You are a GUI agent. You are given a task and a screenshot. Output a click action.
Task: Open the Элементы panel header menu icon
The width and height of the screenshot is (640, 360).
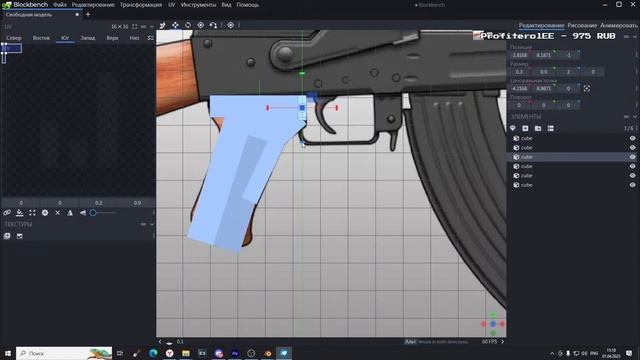[x=627, y=117]
